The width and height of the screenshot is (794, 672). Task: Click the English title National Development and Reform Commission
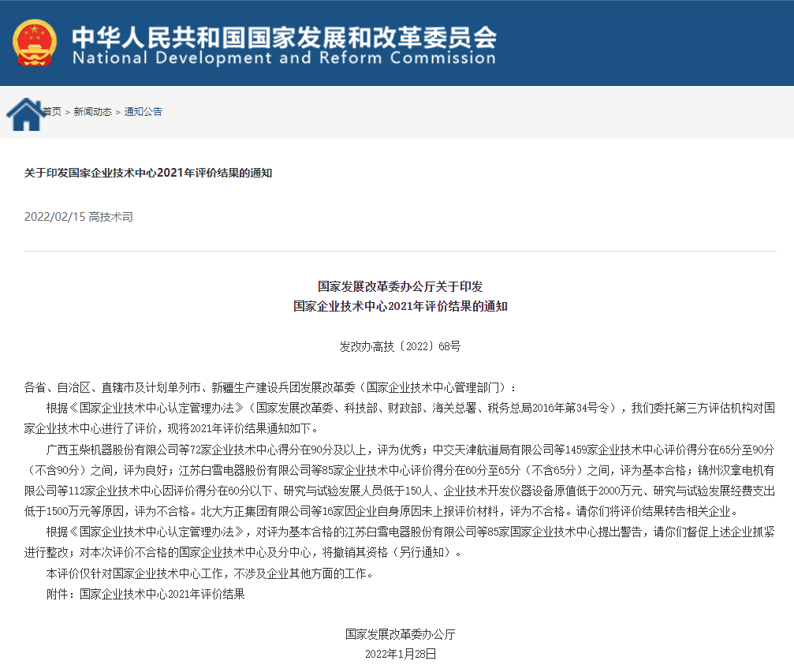pos(284,59)
